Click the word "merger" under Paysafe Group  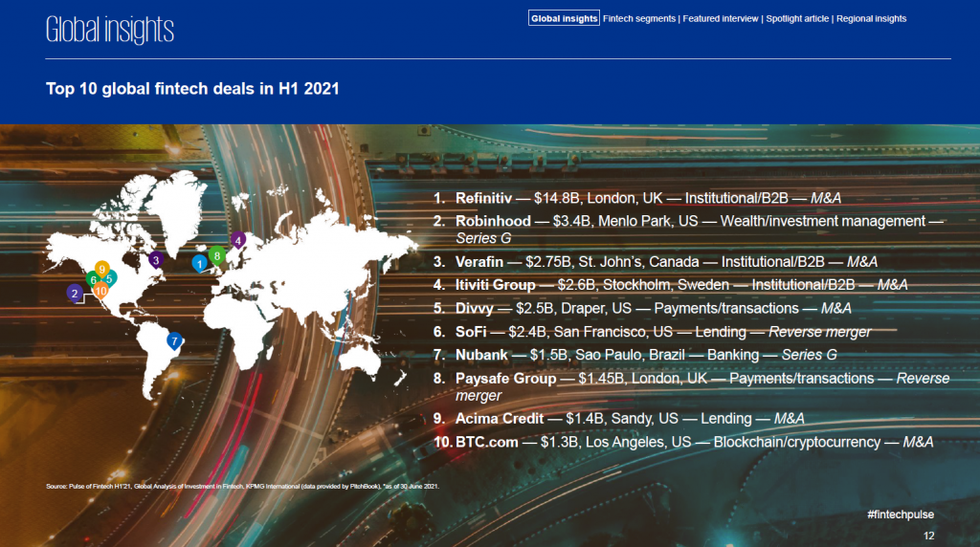479,395
